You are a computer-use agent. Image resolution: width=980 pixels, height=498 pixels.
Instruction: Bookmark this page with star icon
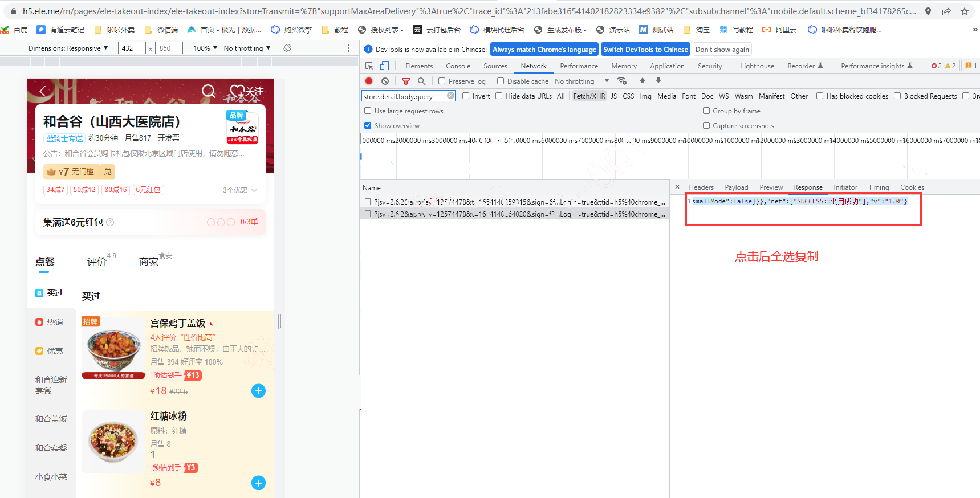click(965, 11)
